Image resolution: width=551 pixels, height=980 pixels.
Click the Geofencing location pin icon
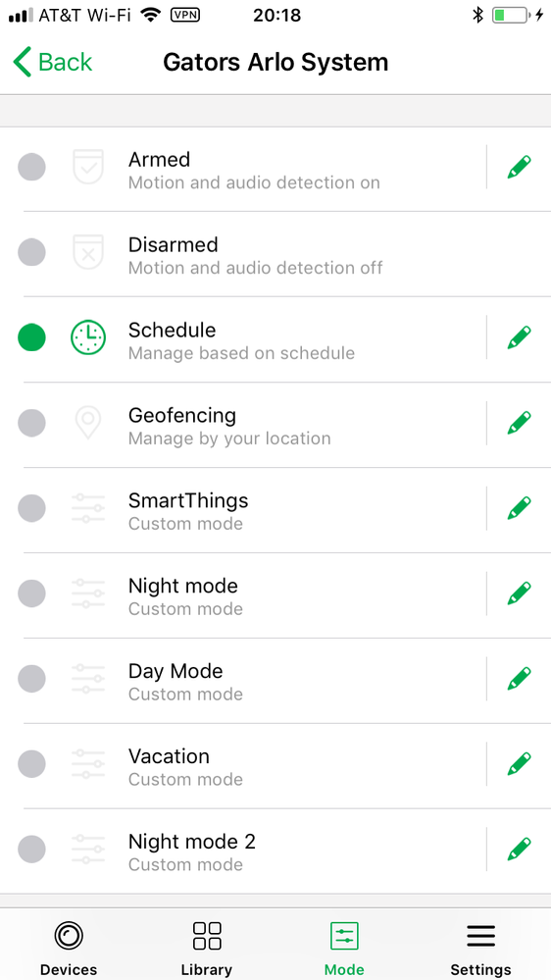(x=88, y=423)
